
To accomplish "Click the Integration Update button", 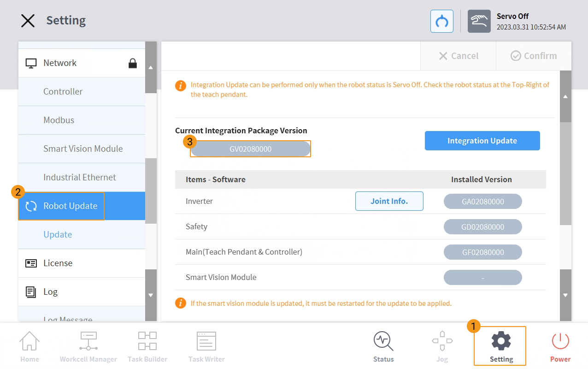I will pos(482,141).
